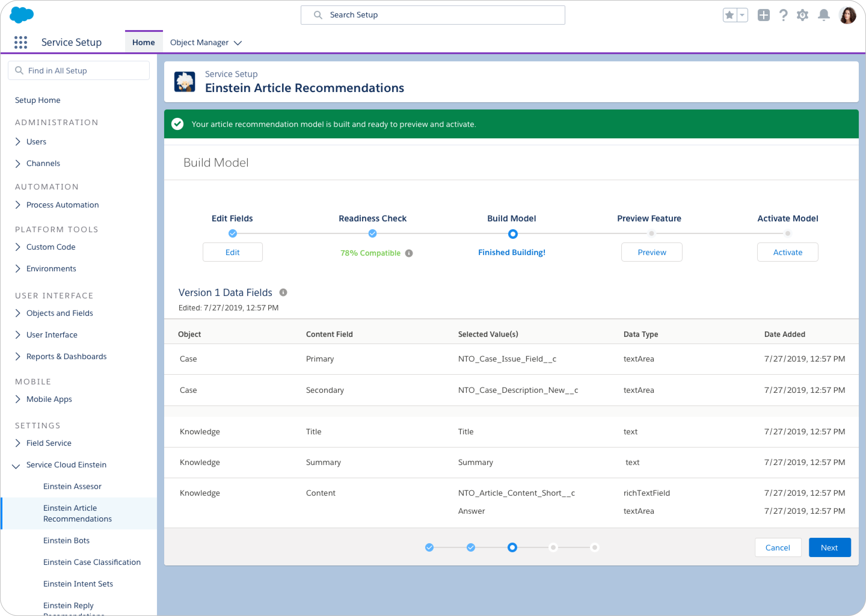Click the setup gear icon
The image size is (866, 616).
(x=802, y=15)
